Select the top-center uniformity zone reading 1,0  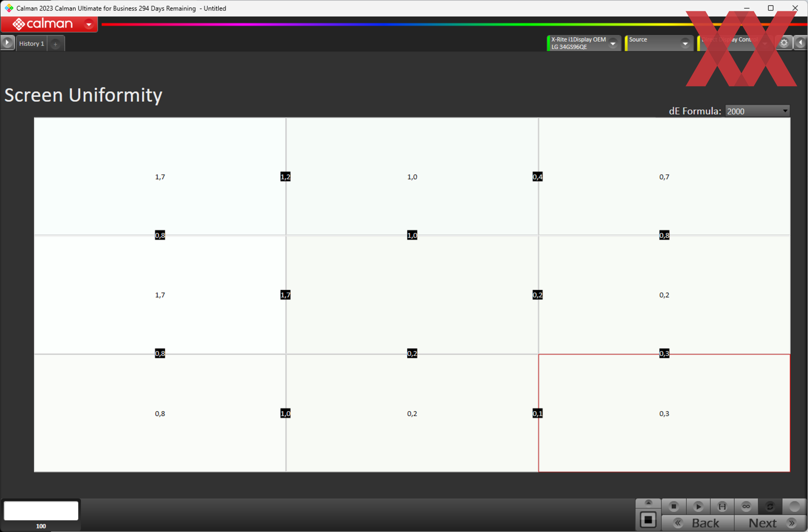coord(412,176)
